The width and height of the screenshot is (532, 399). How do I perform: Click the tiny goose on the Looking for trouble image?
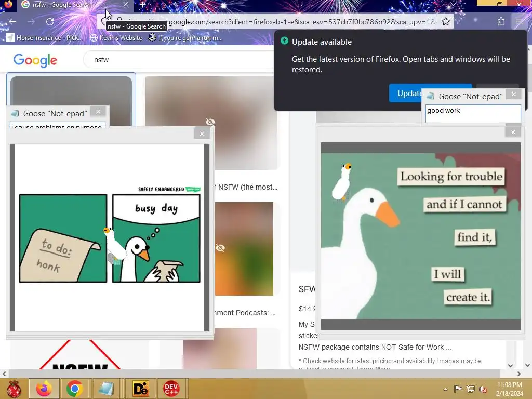tap(342, 181)
